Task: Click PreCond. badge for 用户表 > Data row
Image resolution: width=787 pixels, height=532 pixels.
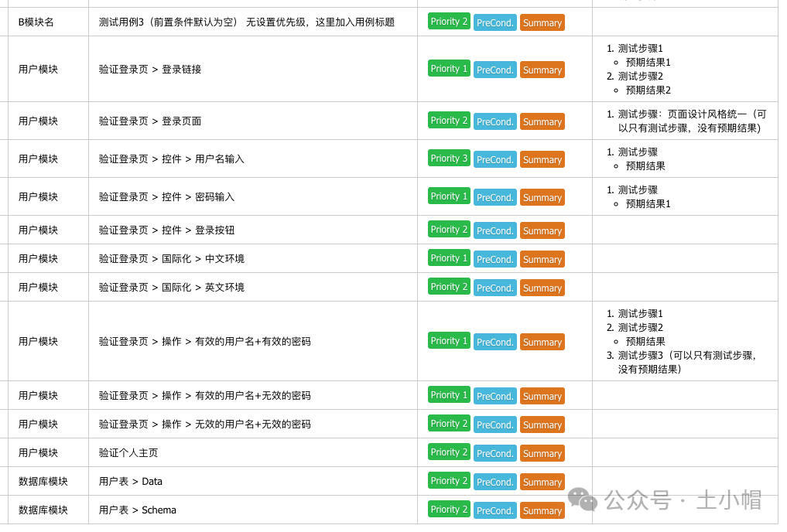Action: [495, 482]
